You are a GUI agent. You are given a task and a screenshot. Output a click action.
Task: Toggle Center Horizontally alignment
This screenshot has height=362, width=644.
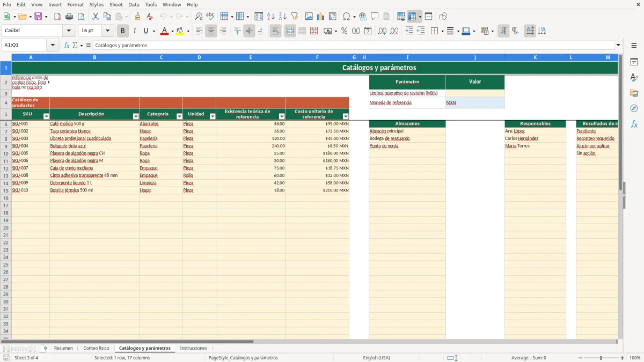[x=211, y=31]
